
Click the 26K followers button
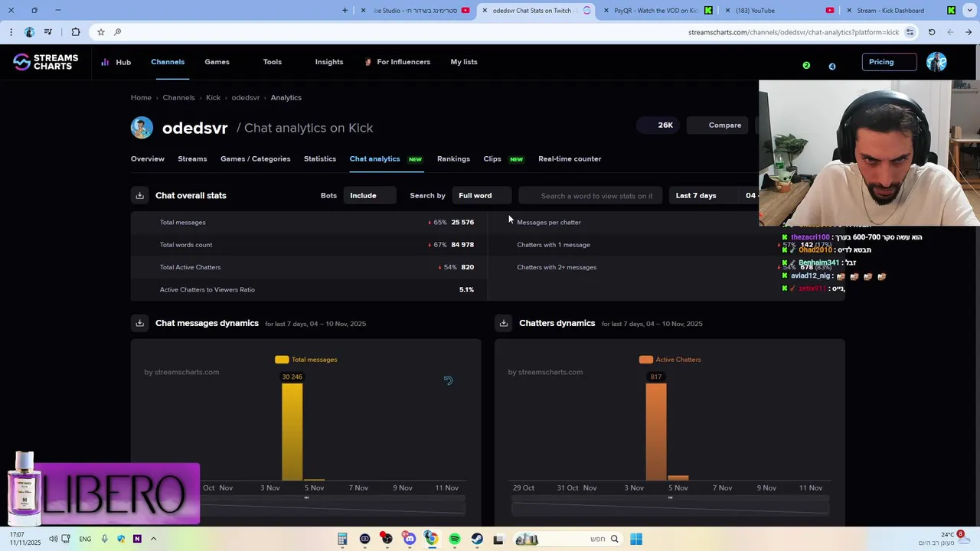click(658, 126)
